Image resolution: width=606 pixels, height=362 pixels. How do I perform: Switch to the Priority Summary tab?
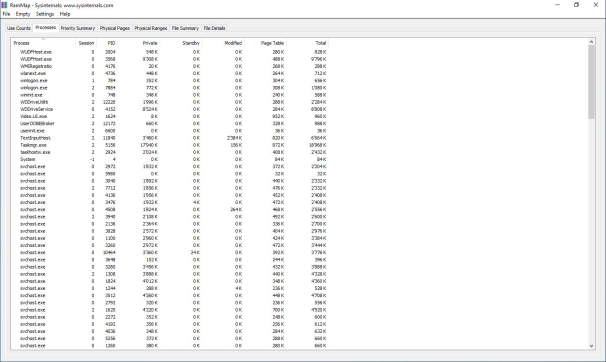click(x=78, y=28)
